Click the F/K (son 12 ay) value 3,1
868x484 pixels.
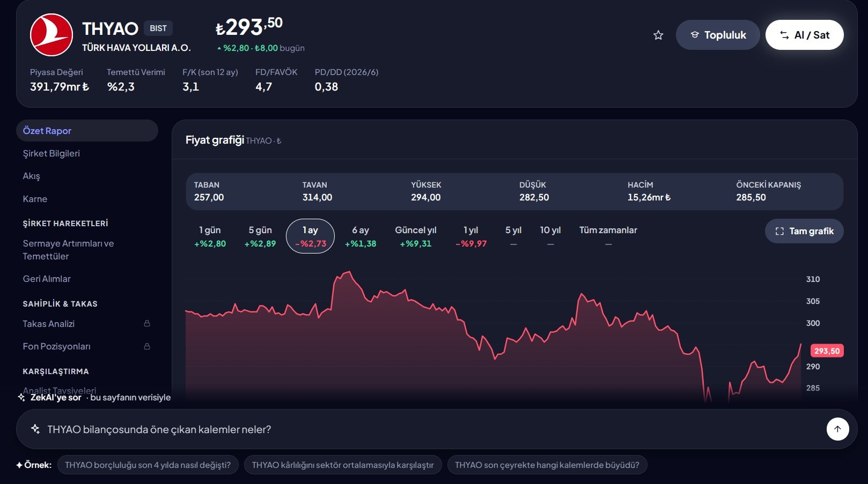click(x=190, y=87)
